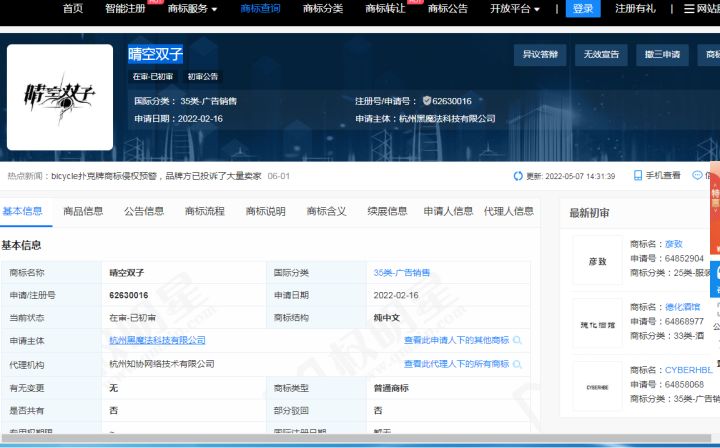Screen dimensions: 720x448
Task: Click 查看此申请人下的其他商标 link
Action: point(456,340)
